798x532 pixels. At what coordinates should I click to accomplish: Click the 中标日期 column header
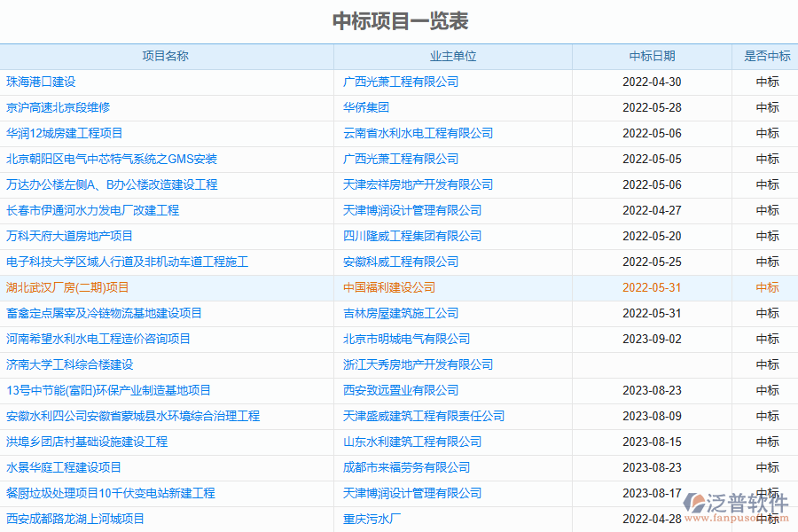(652, 56)
